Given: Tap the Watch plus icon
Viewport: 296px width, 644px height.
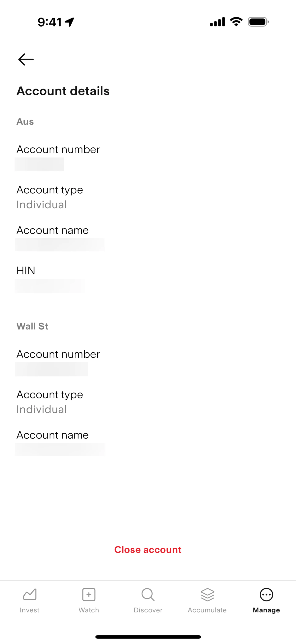Looking at the screenshot, I should tap(89, 594).
